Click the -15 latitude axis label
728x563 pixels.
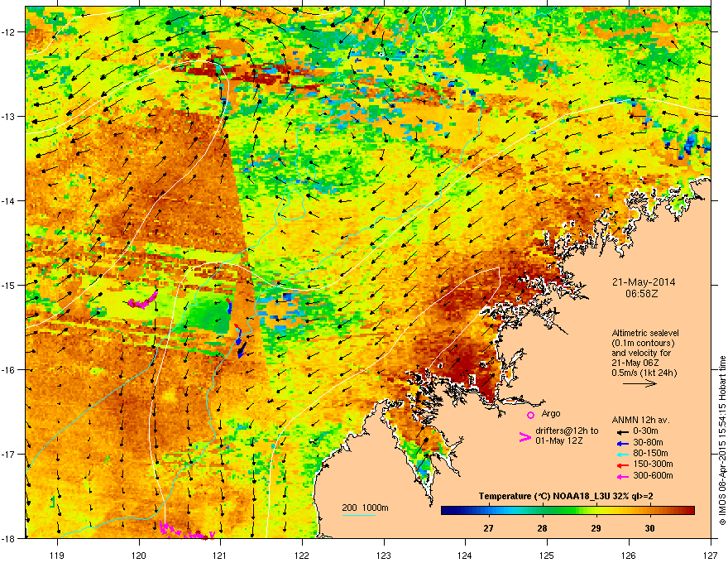click(x=8, y=285)
